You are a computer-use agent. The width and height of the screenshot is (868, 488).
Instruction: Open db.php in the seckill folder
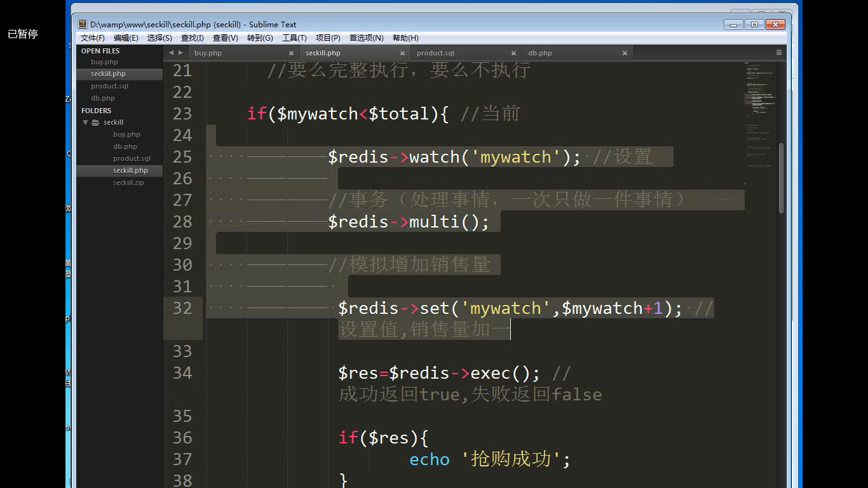(125, 146)
